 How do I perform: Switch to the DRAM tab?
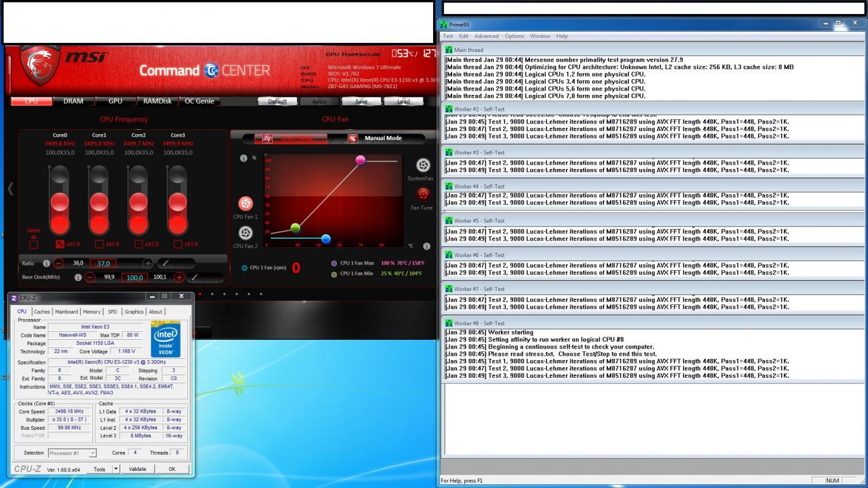tap(74, 101)
